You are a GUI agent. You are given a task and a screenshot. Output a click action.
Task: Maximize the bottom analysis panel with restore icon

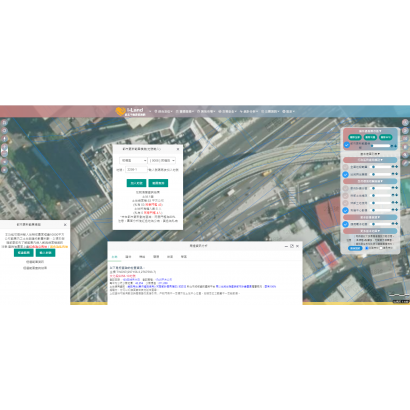click(292, 246)
